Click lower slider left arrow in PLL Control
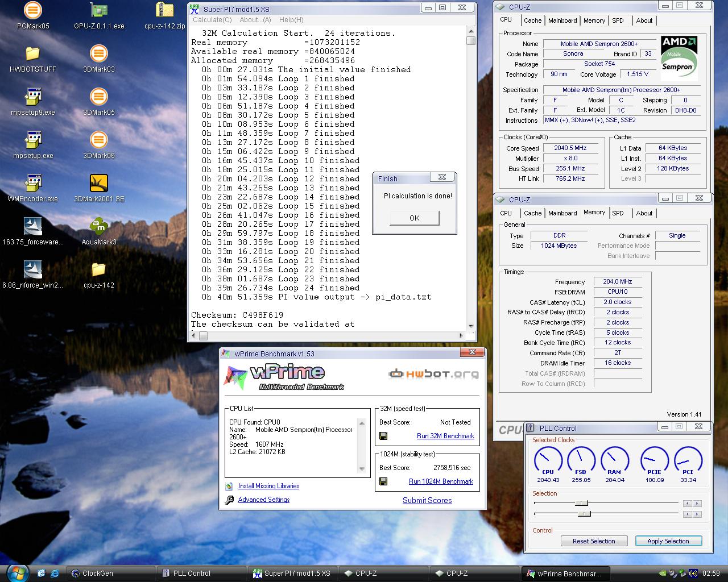 [688, 514]
